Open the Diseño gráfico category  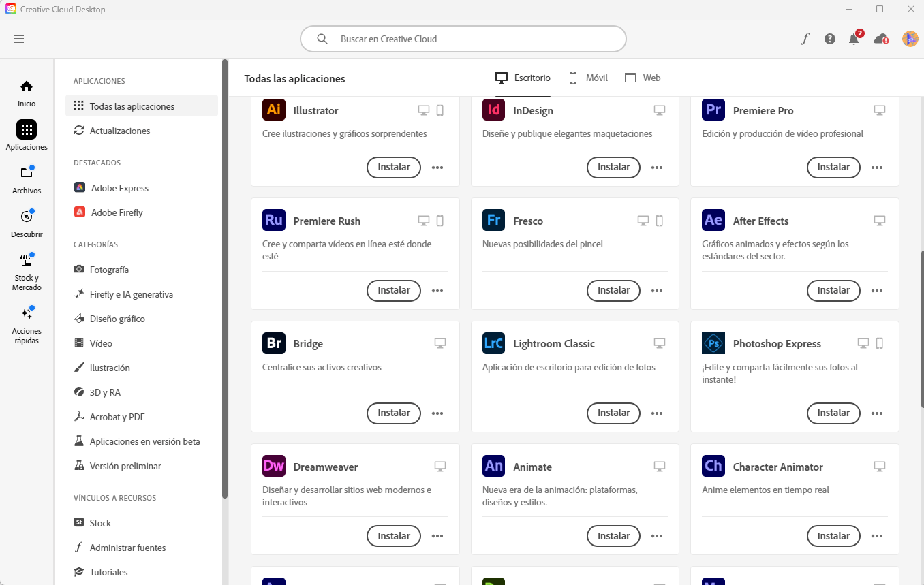[142, 319]
